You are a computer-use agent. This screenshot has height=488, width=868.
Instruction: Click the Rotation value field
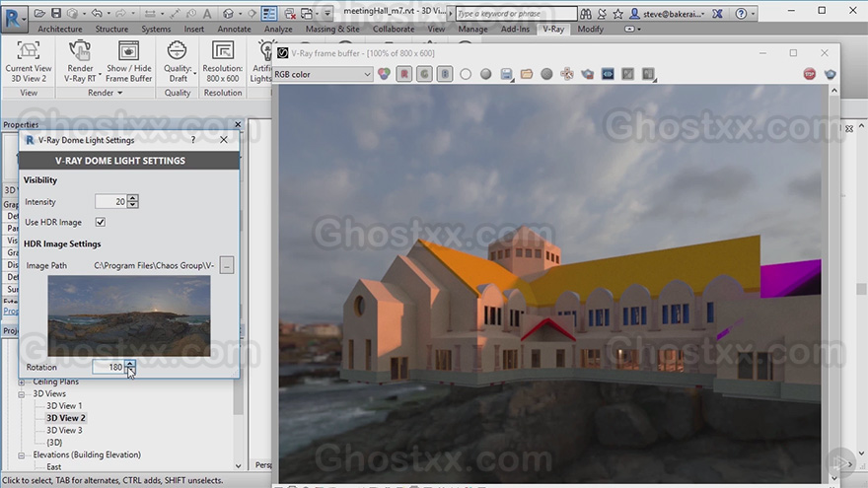click(108, 367)
